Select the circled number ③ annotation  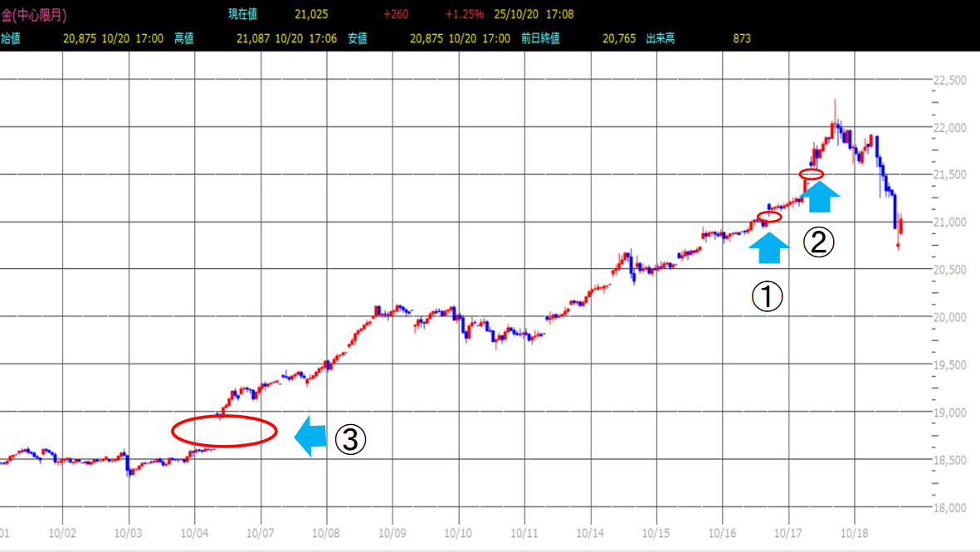click(x=350, y=440)
